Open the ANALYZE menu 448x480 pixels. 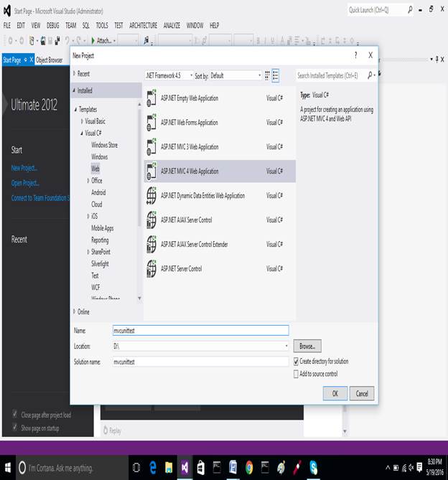pos(172,25)
